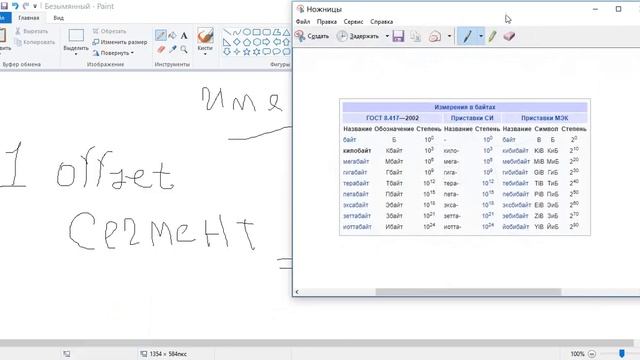
Task: Open the Файл menu in Ножницы
Action: tap(303, 22)
